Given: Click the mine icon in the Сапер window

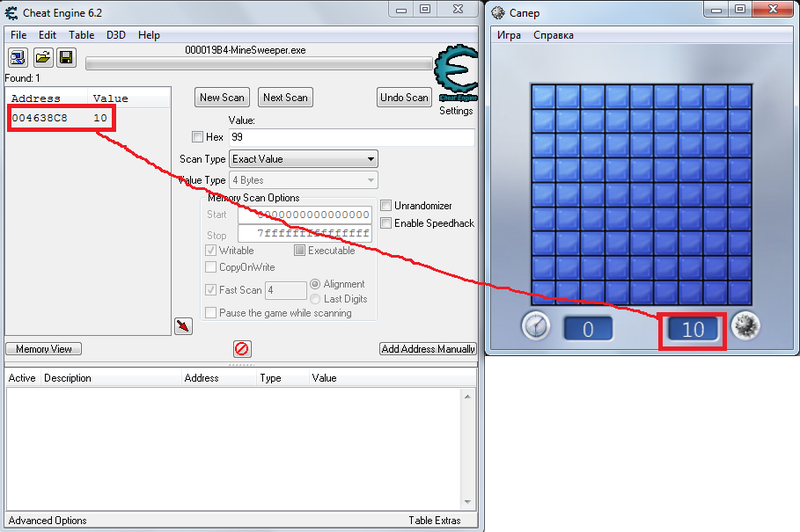Looking at the screenshot, I should click(745, 326).
